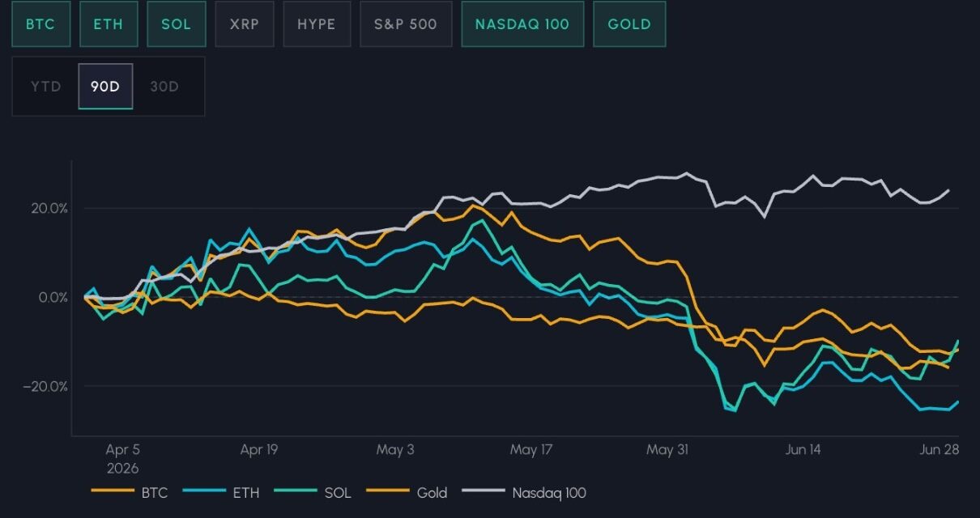Click the Apr 5 date label

click(x=121, y=450)
